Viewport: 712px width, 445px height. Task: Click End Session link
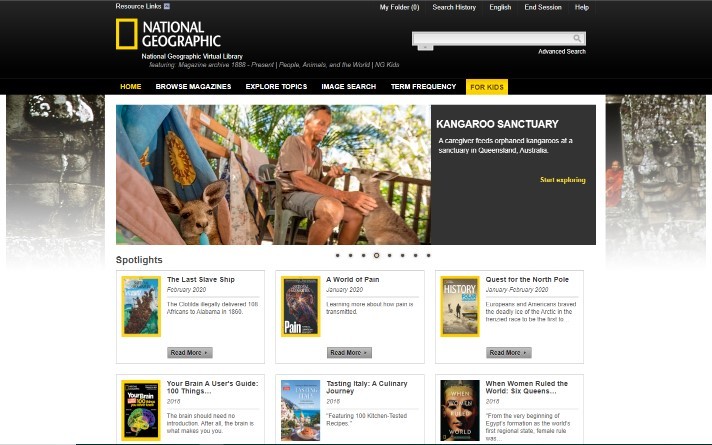tap(543, 7)
